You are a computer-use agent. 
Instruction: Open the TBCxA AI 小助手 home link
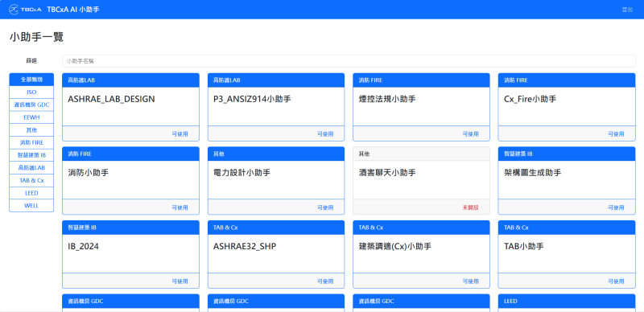(x=73, y=9)
